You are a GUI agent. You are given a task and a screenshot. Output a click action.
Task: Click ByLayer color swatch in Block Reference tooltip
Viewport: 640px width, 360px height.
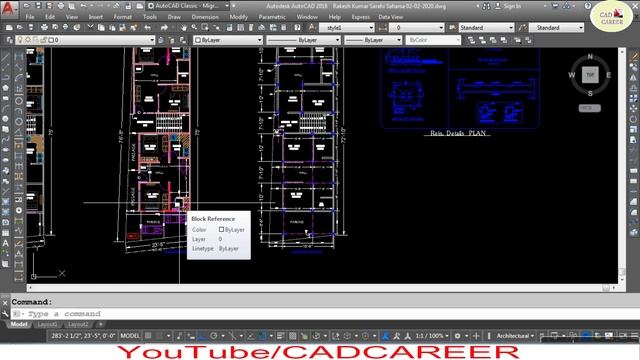[221, 229]
